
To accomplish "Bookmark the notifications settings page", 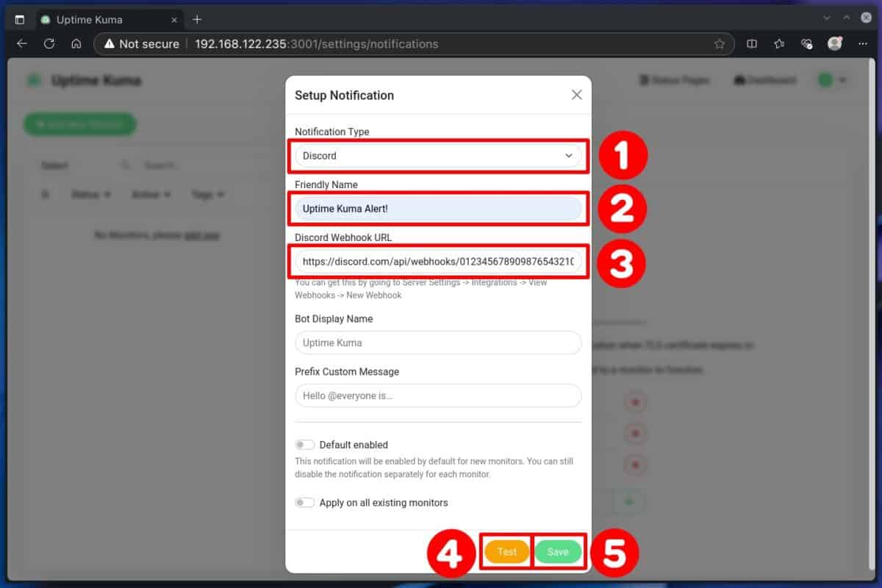I will click(720, 44).
